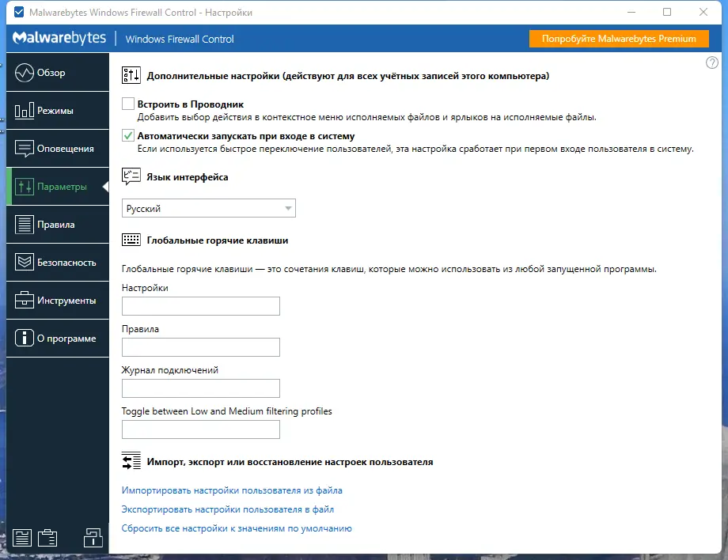Click the Правила list icon
Image resolution: width=728 pixels, height=560 pixels.
(x=25, y=225)
